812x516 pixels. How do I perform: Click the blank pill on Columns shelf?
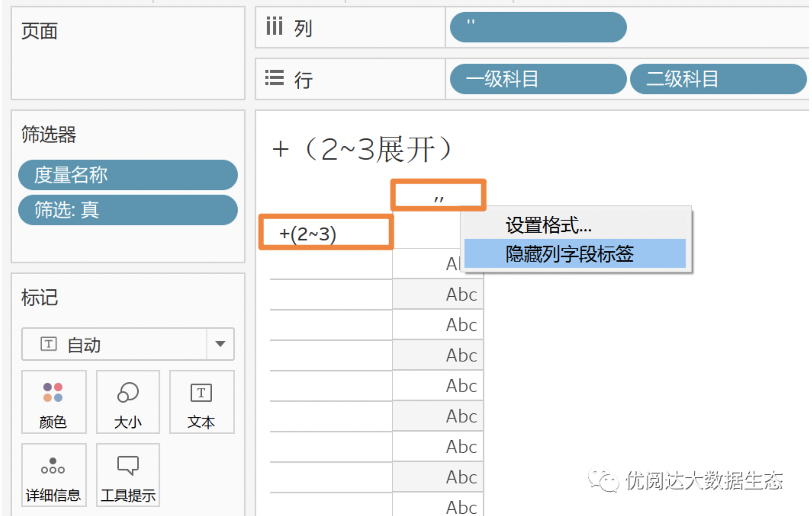(x=538, y=27)
